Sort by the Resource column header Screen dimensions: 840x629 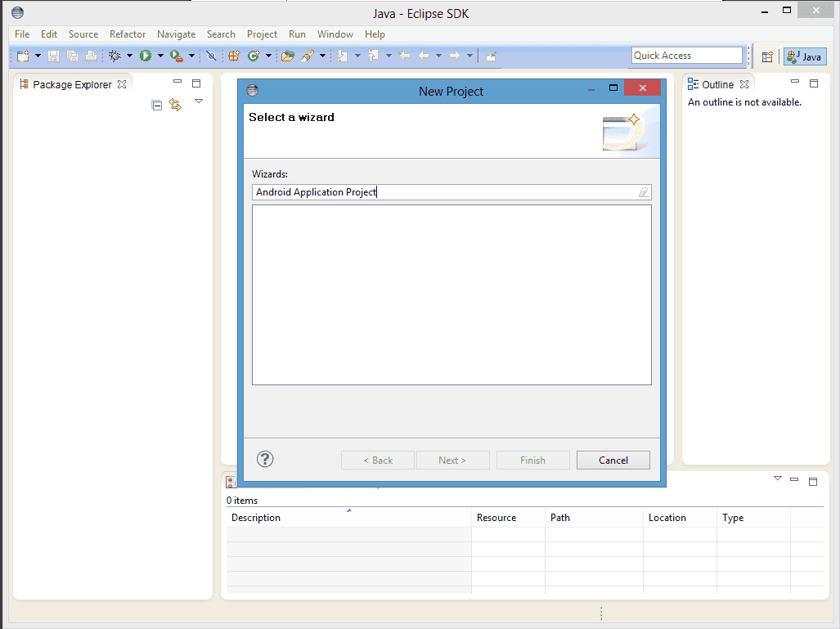pyautogui.click(x=508, y=518)
